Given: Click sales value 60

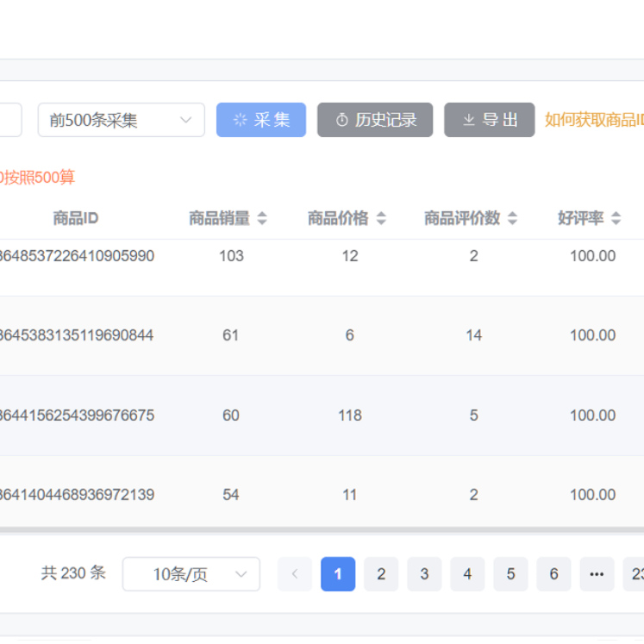Looking at the screenshot, I should (x=231, y=415).
